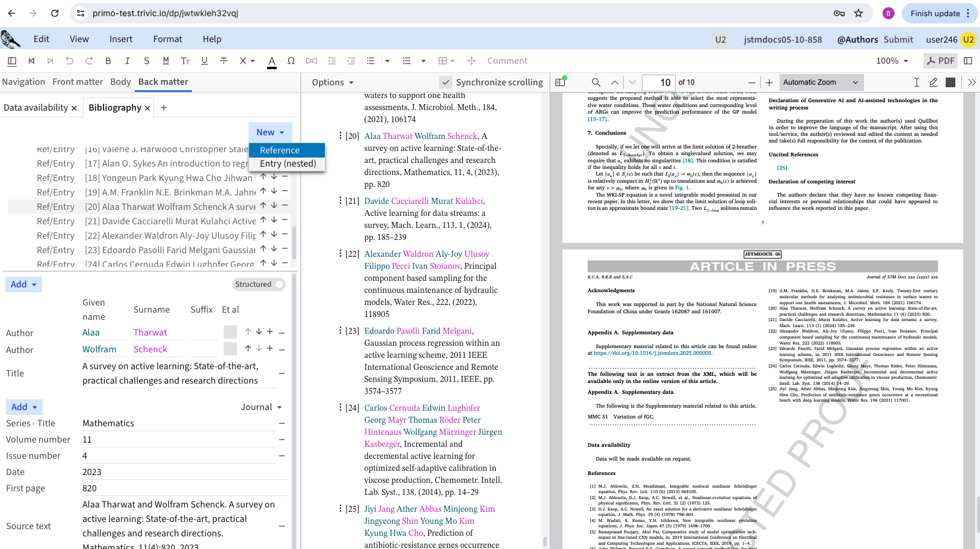Choose Entry (nested) from New menu
Screen dimensions: 980x549
288,164
